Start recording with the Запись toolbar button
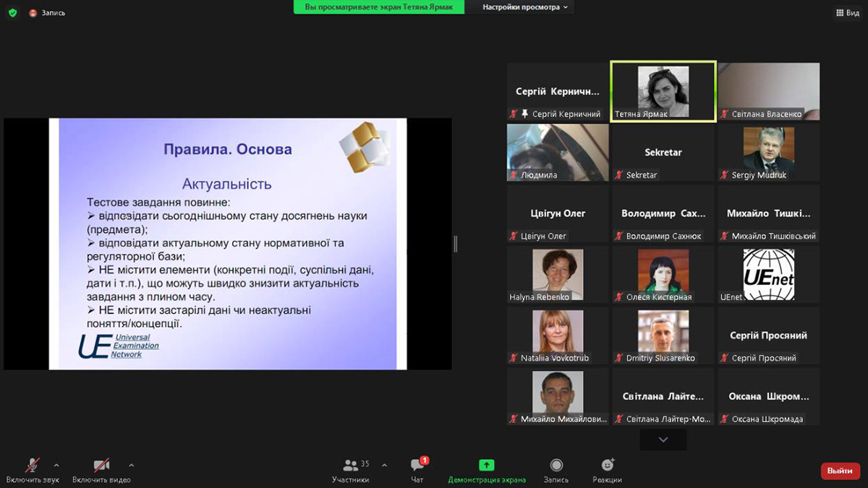This screenshot has width=868, height=488. point(556,469)
